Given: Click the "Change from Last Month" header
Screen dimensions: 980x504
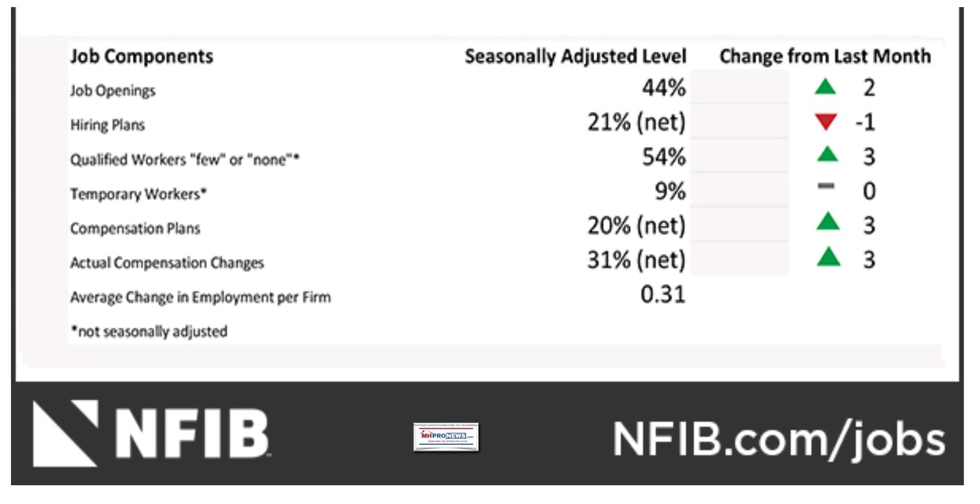Looking at the screenshot, I should (825, 57).
